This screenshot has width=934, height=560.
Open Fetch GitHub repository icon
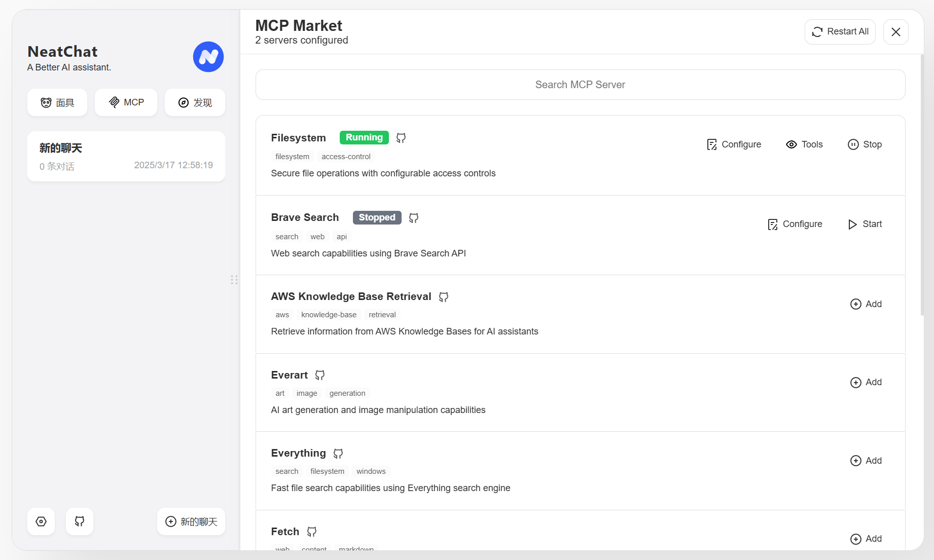pos(312,532)
